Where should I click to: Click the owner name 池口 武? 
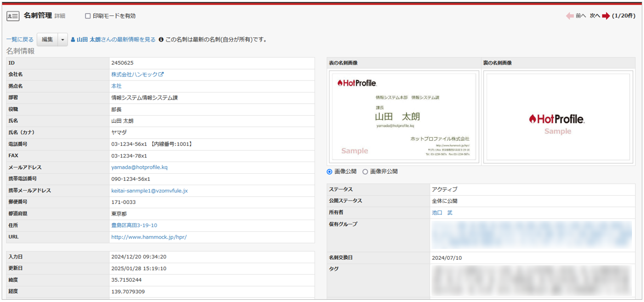(442, 213)
